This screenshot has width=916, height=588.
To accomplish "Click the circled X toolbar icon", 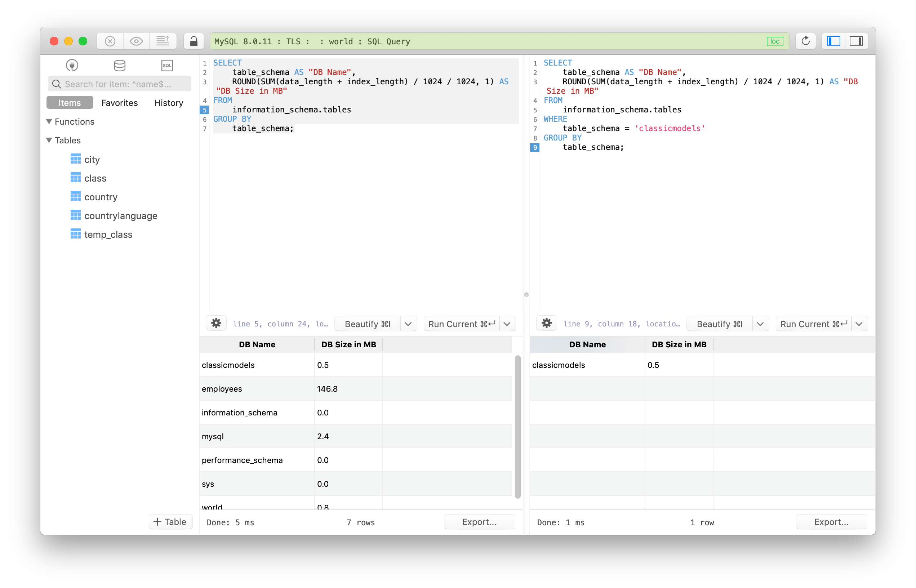I will tap(110, 41).
